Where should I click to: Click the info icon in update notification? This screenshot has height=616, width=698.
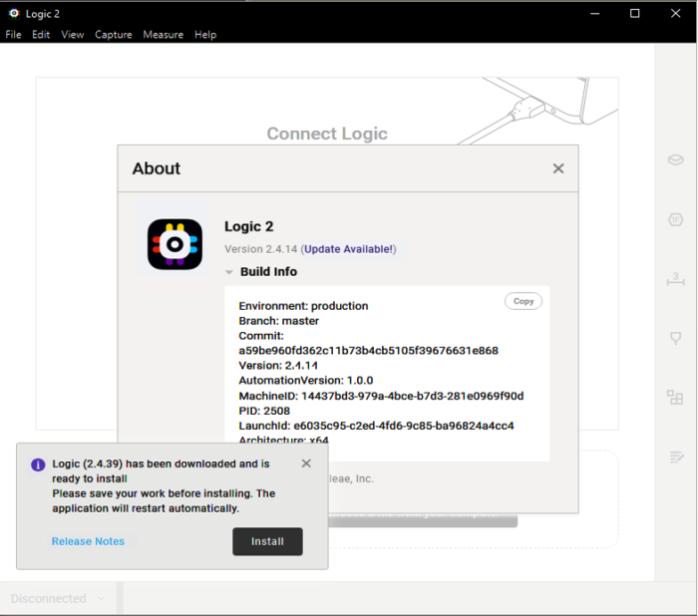pos(38,464)
